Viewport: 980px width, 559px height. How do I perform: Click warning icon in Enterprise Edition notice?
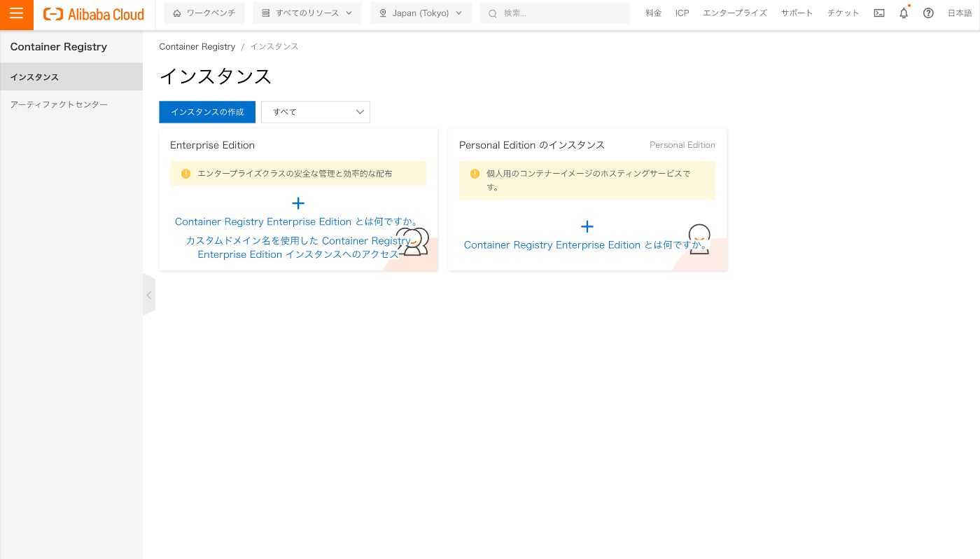(185, 174)
